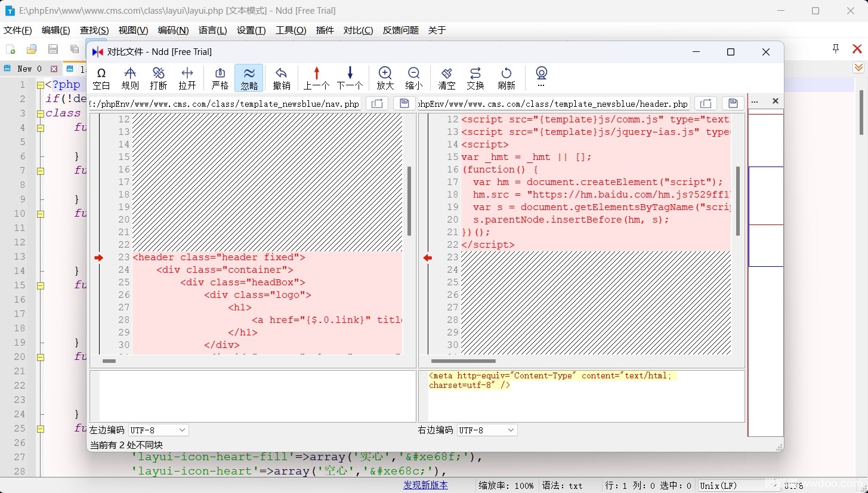868x493 pixels.
Task: Click save icon in main toolbar
Action: [x=53, y=49]
